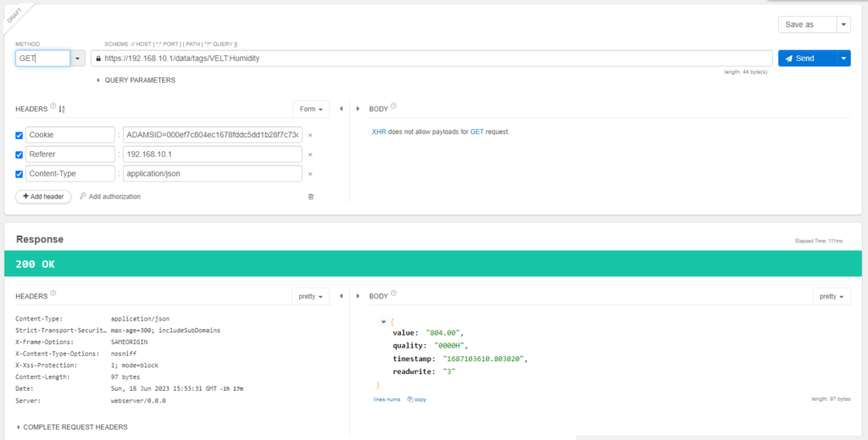The image size is (868, 440).
Task: Collapse the JSON object toggle arrow
Action: 383,321
